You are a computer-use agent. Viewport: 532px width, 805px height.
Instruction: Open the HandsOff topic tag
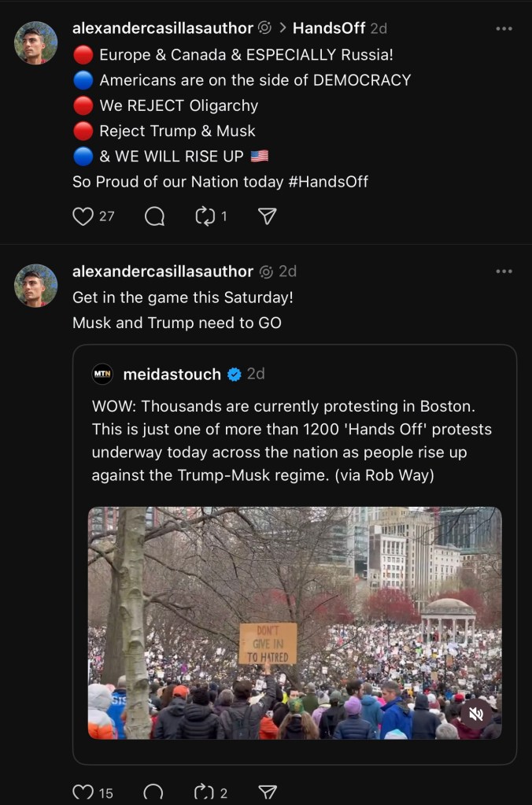[x=329, y=28]
